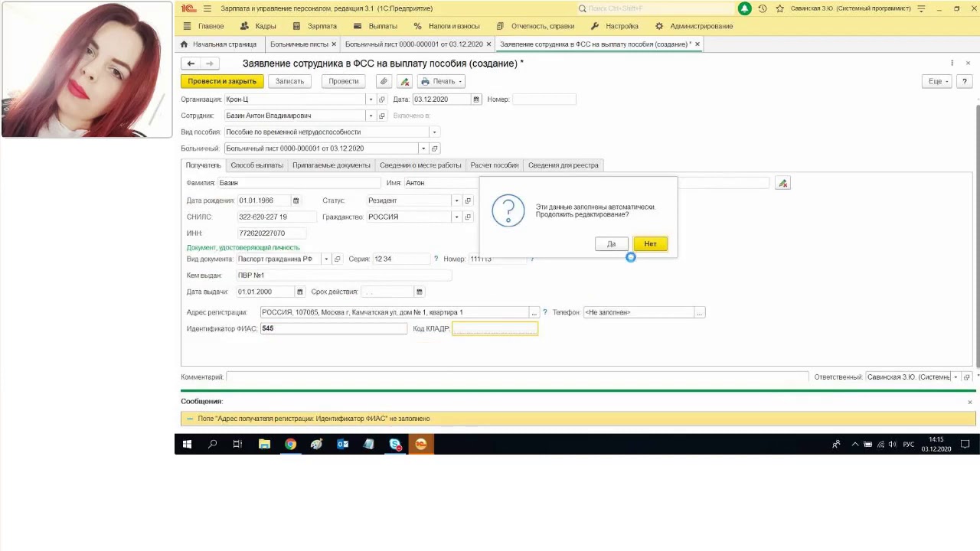The image size is (980, 551).
Task: Open calendar picker for Дата field
Action: coord(476,99)
